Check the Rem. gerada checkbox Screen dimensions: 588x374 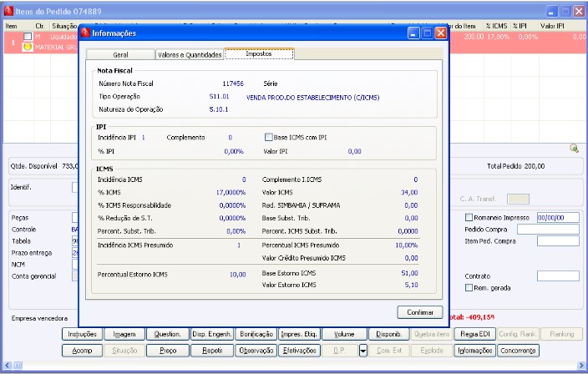click(x=469, y=288)
